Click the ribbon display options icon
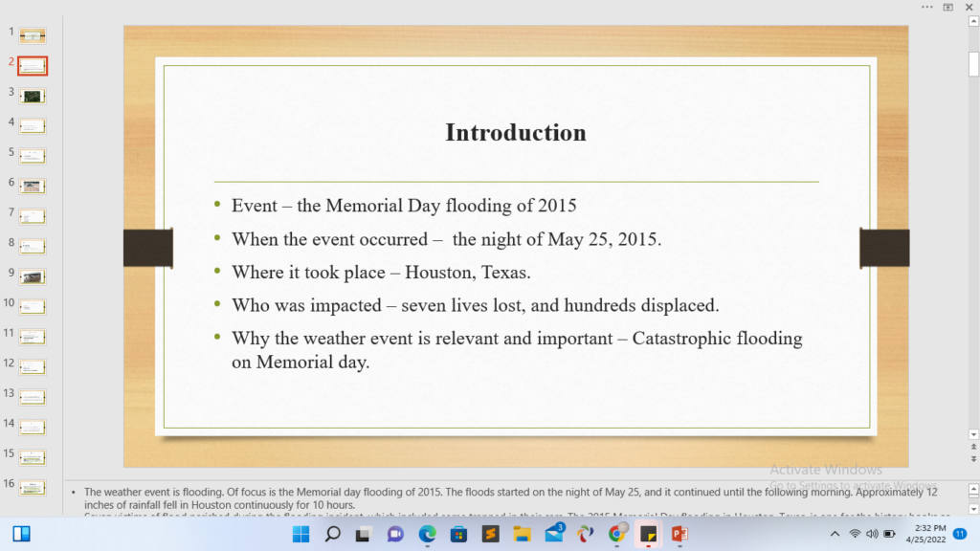The width and height of the screenshot is (980, 551). click(x=948, y=7)
